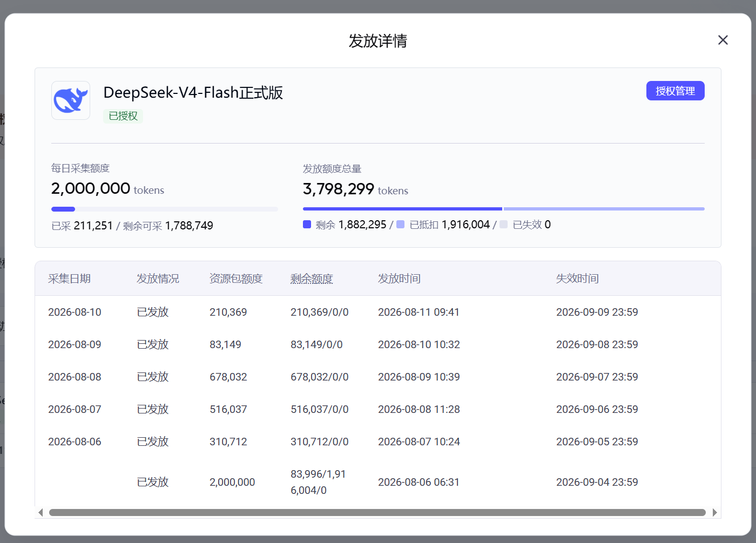Click the 310,712 resource quota cell
This screenshot has height=543, width=756.
(228, 442)
